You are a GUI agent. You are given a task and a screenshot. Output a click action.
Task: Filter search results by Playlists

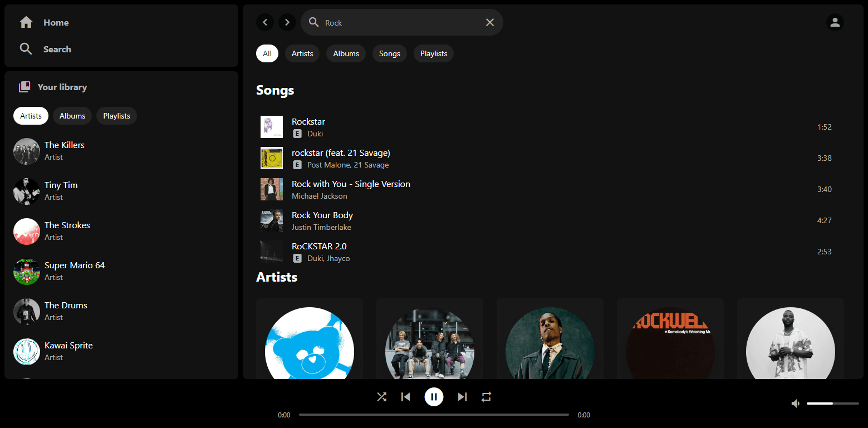(x=434, y=53)
